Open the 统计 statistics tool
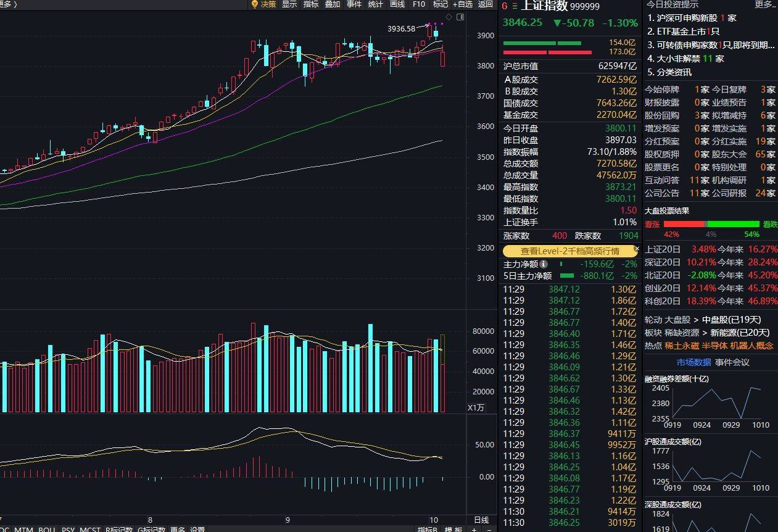This screenshot has height=532, width=778. (x=375, y=4)
